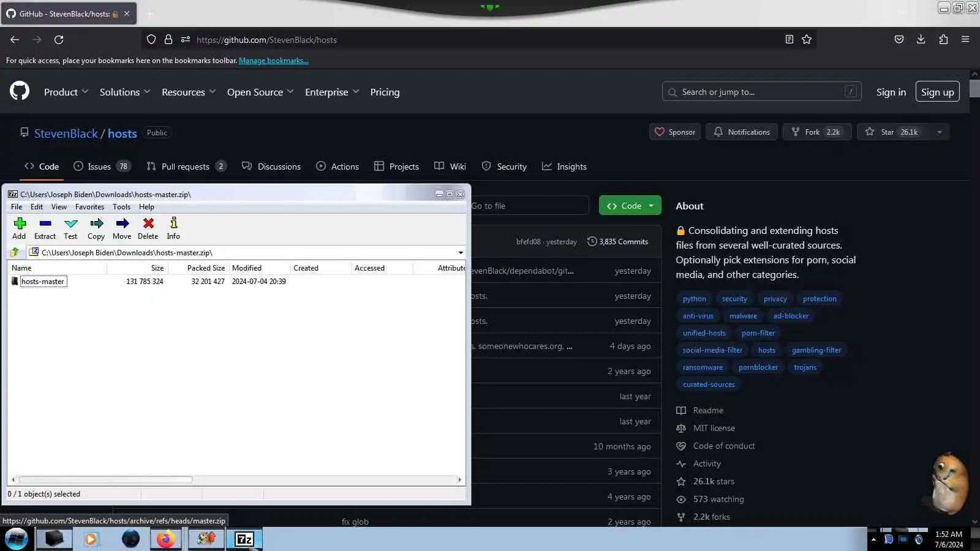Switch to the Wiki tab

coord(450,167)
